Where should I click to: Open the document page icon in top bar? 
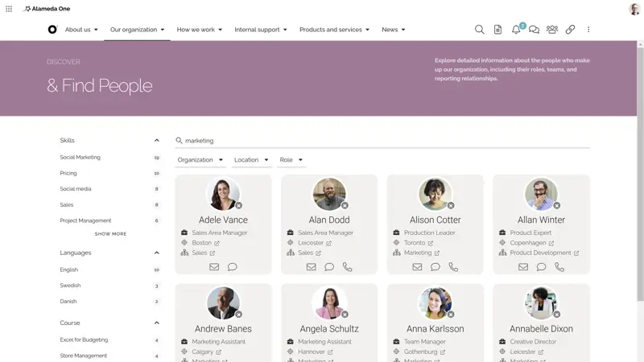497,30
